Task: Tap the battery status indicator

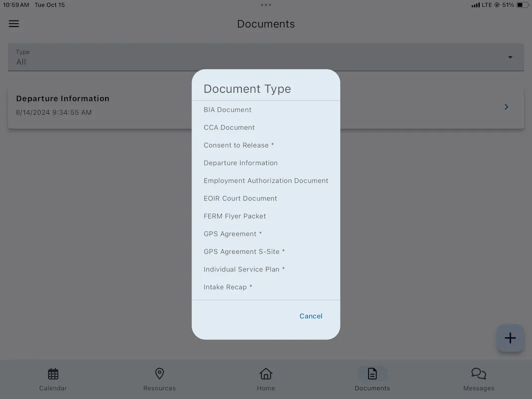Action: (x=522, y=5)
